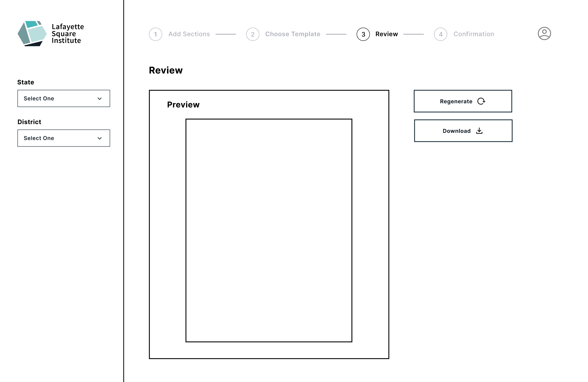This screenshot has width=588, height=382.
Task: Go to Choose Template step
Action: tap(293, 34)
